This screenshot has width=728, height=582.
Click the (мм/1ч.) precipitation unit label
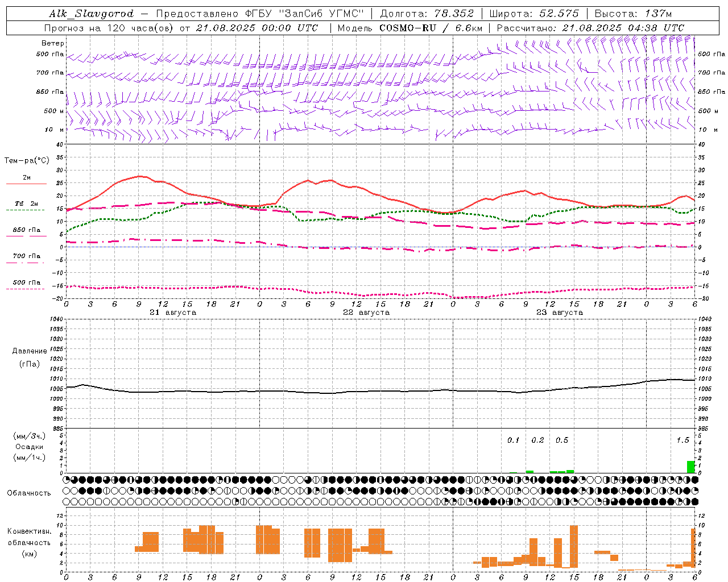(29, 458)
